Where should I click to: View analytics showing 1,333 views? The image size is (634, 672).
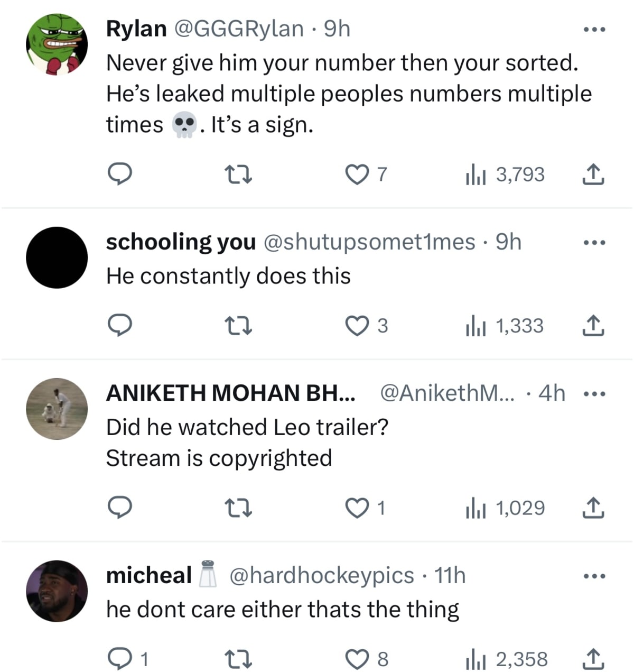(x=505, y=326)
